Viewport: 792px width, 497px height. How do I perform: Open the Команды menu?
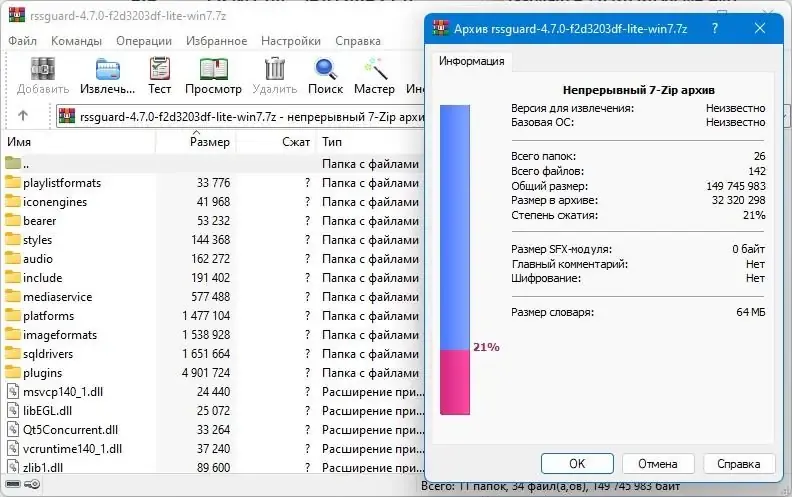tap(76, 41)
